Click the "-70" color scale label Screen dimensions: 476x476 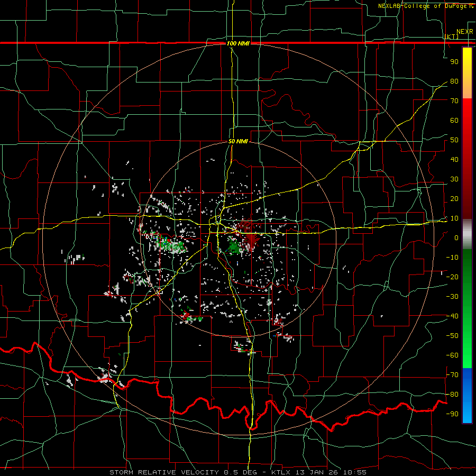[x=452, y=375]
